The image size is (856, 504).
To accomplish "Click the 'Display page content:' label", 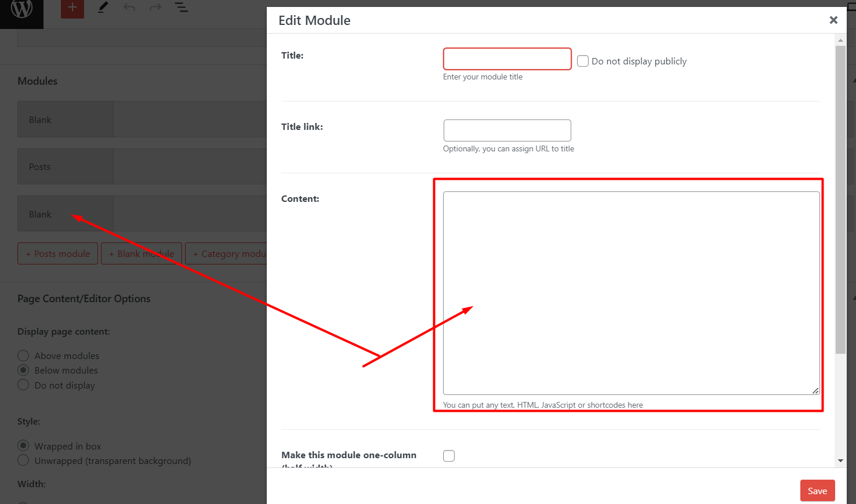I will pos(64,332).
